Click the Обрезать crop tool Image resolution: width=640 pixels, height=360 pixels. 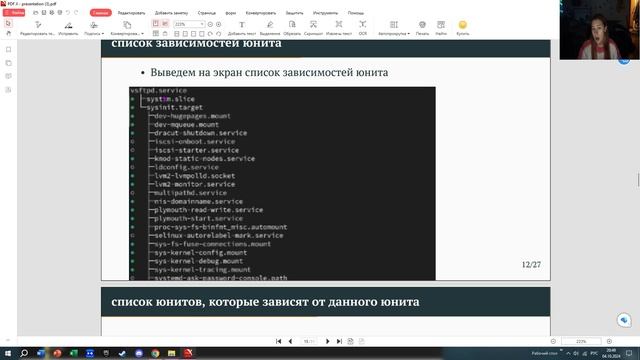[292, 28]
